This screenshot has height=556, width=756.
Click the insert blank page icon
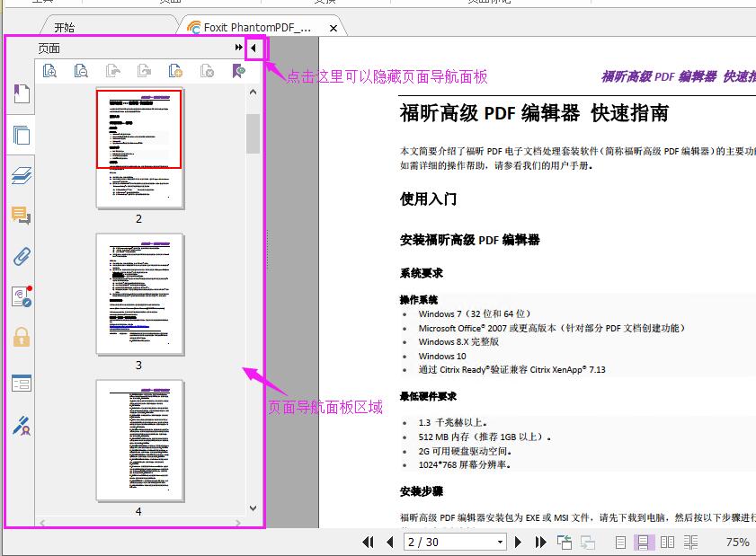(175, 71)
